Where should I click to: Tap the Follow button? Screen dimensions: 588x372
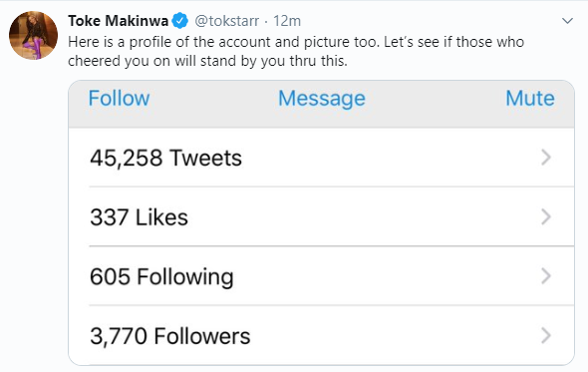click(x=119, y=99)
